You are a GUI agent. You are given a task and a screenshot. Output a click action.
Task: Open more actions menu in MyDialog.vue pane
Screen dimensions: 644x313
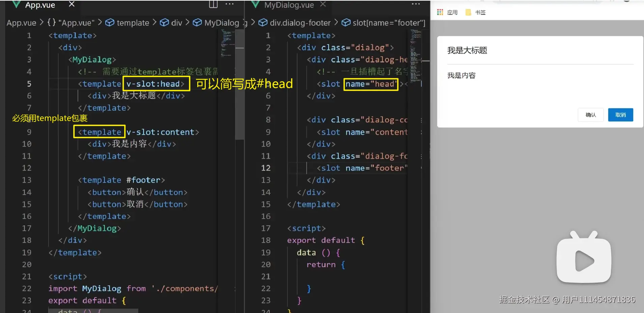(416, 4)
